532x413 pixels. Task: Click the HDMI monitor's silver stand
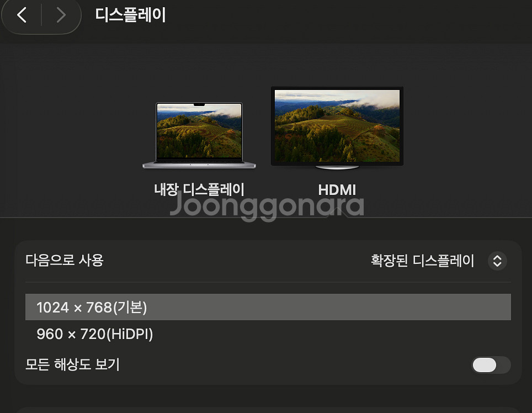tap(337, 167)
